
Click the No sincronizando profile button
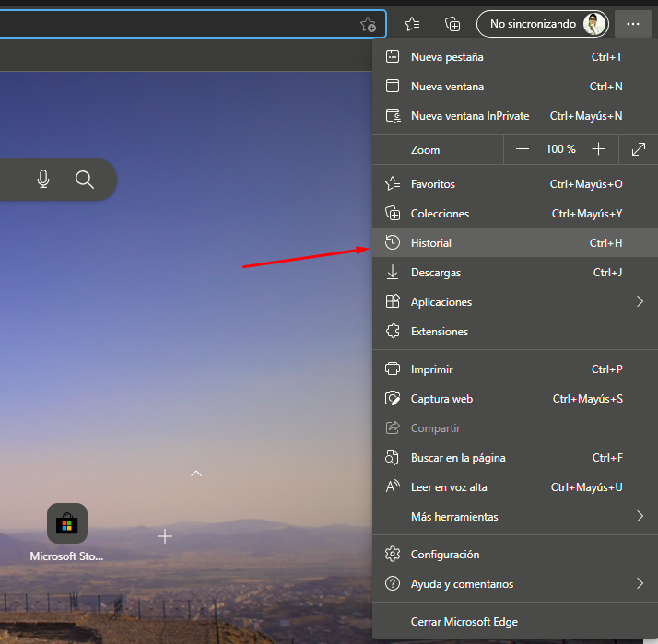tap(533, 24)
